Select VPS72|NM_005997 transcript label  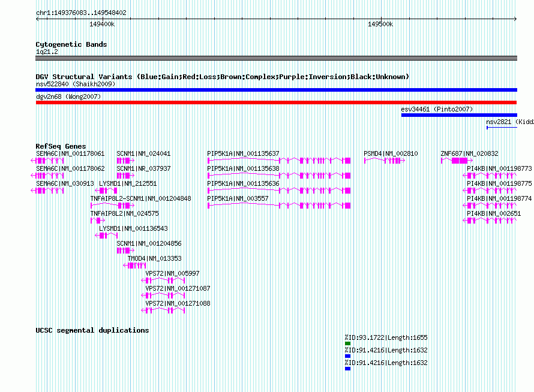click(x=172, y=273)
